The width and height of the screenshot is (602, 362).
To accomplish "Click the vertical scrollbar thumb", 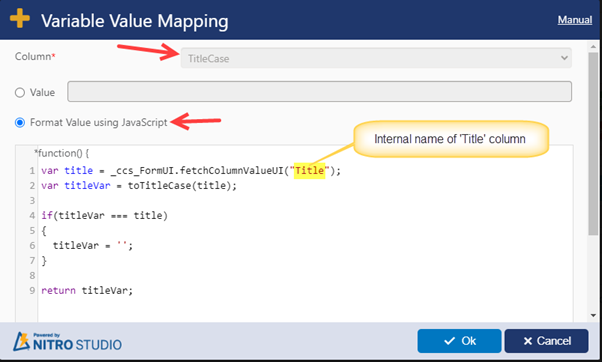I will click(x=593, y=144).
